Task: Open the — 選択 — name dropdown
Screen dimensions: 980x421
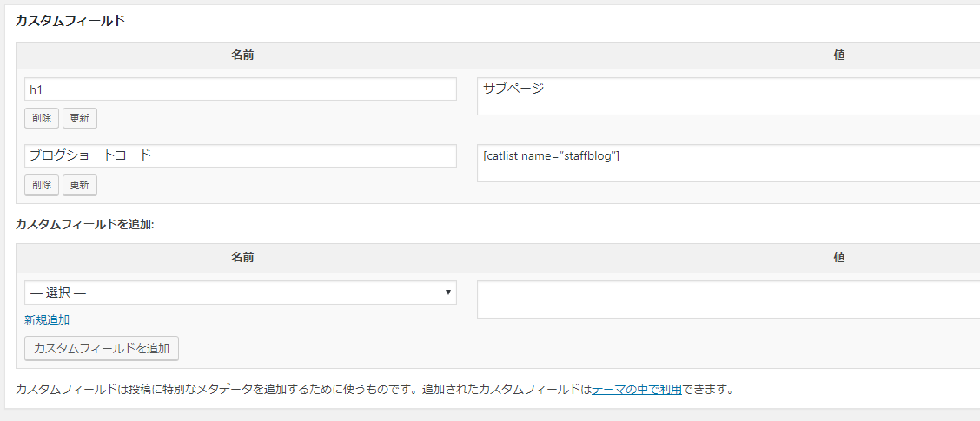Action: tap(241, 293)
